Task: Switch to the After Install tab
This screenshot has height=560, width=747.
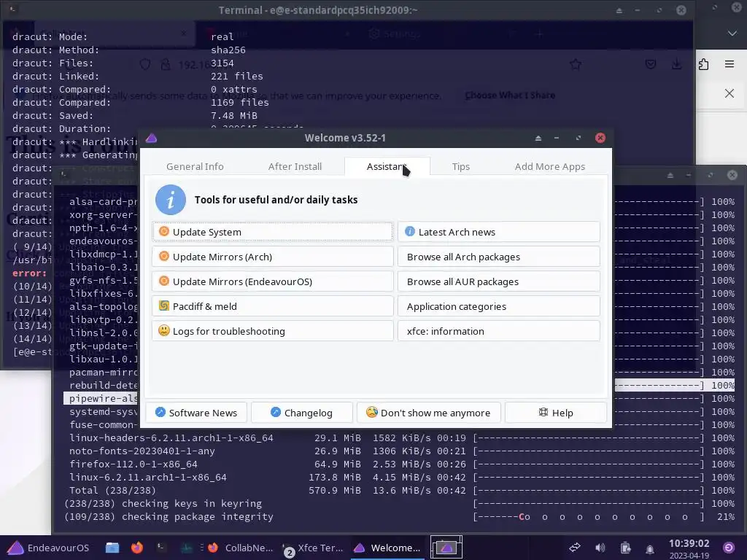Action: (x=295, y=167)
